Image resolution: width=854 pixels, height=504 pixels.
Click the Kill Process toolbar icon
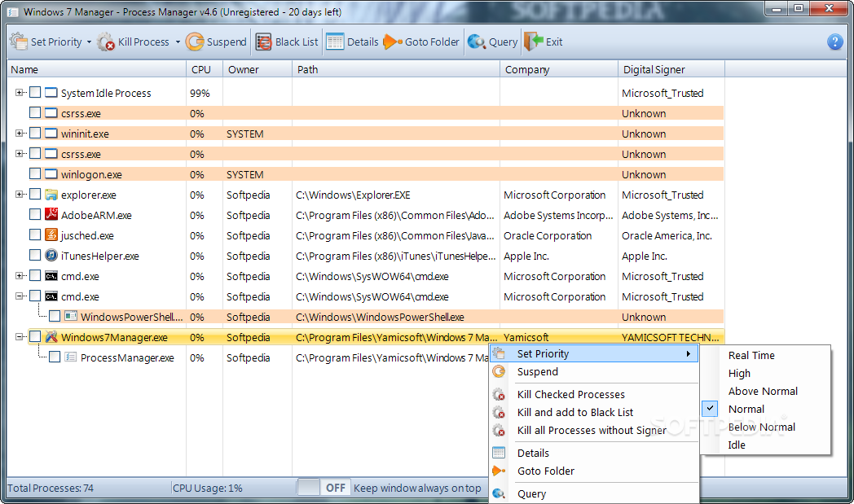point(106,42)
